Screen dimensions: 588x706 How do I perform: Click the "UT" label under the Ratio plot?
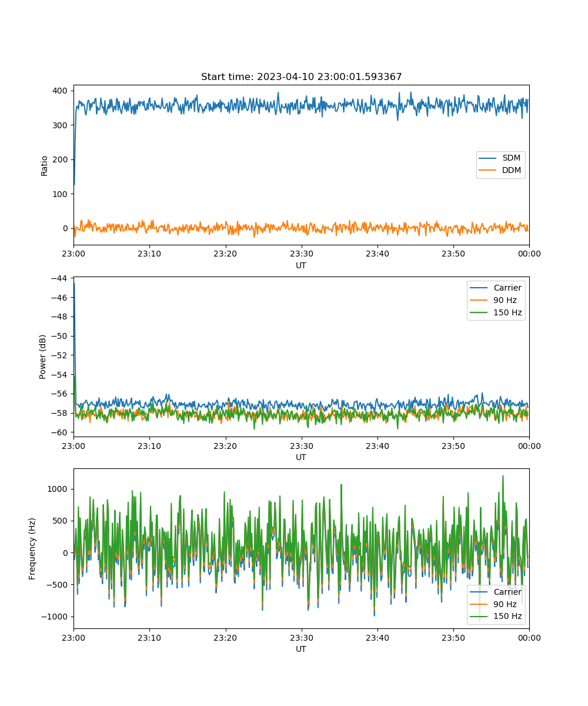pyautogui.click(x=301, y=265)
